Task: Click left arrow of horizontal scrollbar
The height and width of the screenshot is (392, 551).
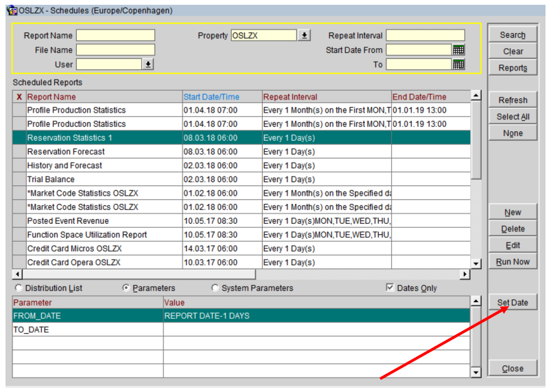Action: coord(17,274)
